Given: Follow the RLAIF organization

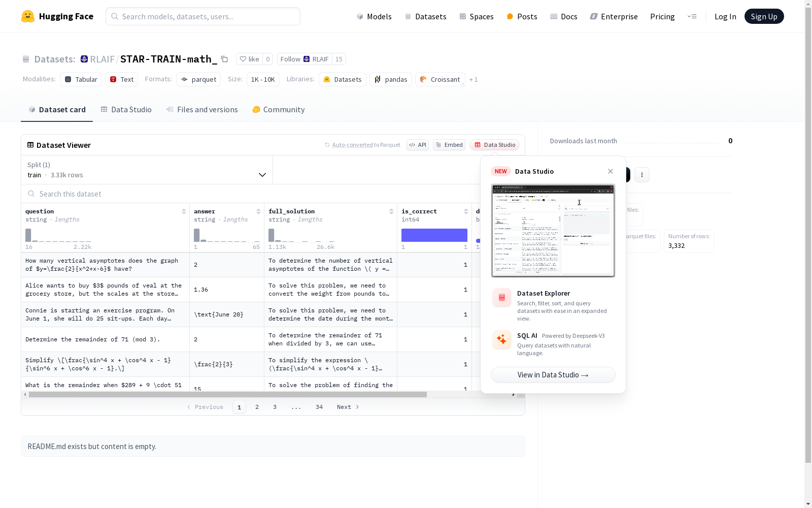Looking at the screenshot, I should pyautogui.click(x=304, y=59).
